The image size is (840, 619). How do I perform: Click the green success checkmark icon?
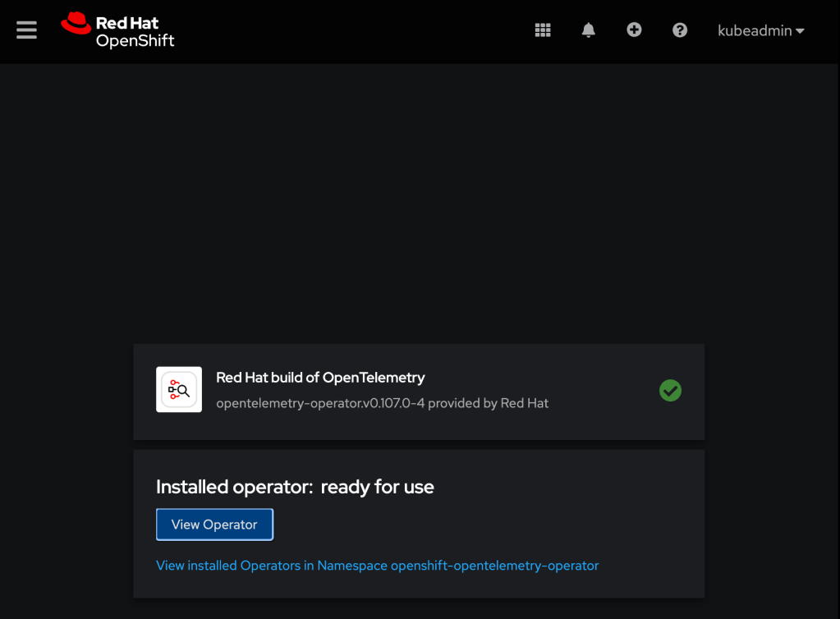(x=670, y=390)
